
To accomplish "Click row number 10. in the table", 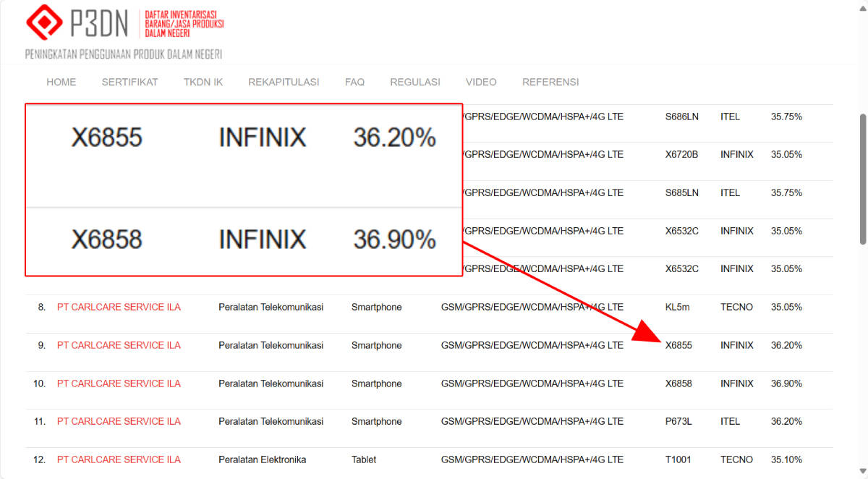I will coord(39,383).
